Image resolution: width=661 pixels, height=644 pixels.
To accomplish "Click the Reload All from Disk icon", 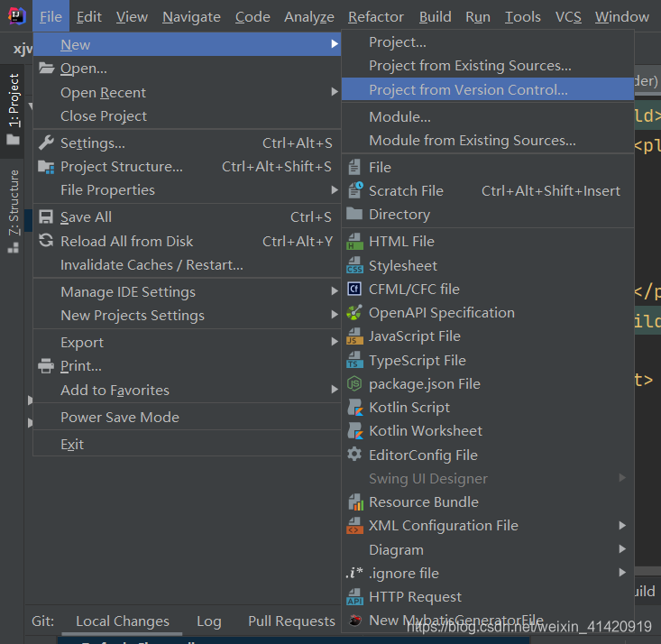I will [x=46, y=241].
